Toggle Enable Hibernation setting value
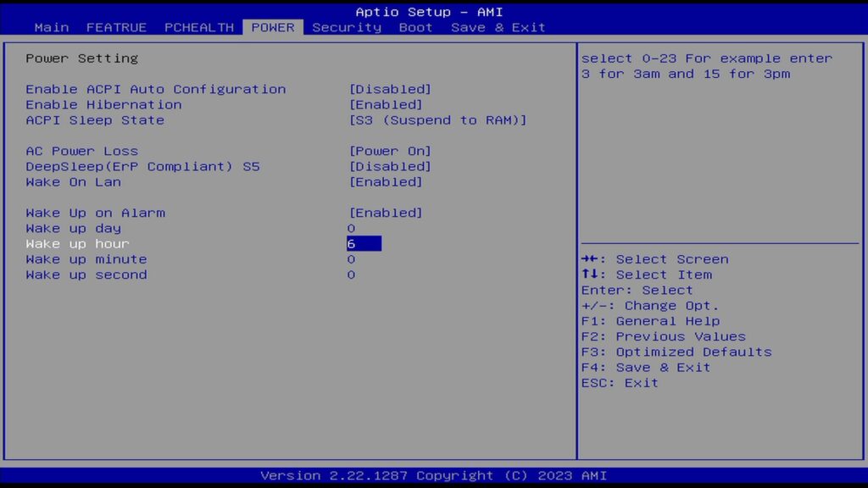The height and width of the screenshot is (488, 868). pyautogui.click(x=386, y=104)
